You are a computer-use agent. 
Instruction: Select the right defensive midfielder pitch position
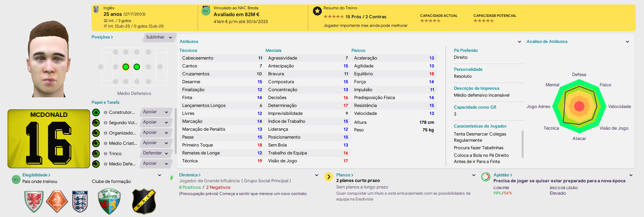point(137,67)
